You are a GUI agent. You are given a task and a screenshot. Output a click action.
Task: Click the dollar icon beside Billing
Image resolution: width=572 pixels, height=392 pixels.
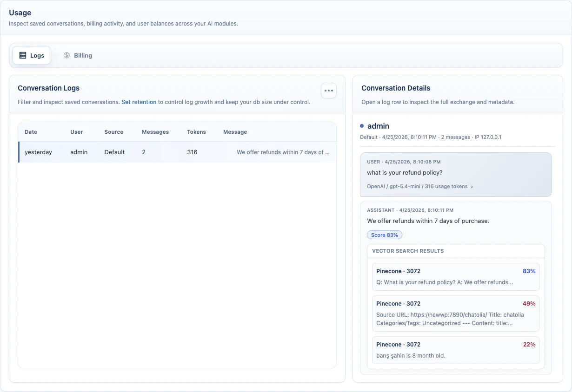tap(67, 55)
